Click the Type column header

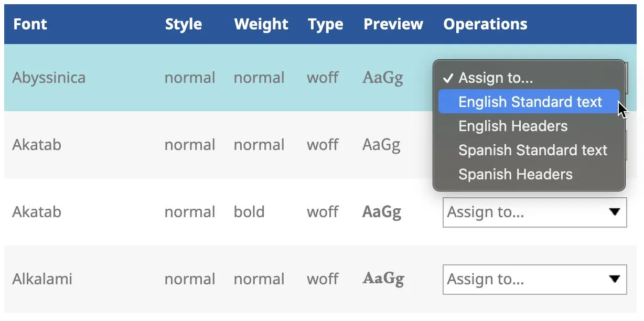click(x=325, y=24)
